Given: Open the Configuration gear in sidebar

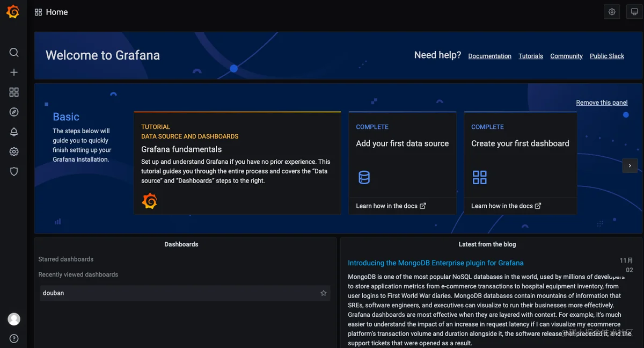Looking at the screenshot, I should pos(14,152).
